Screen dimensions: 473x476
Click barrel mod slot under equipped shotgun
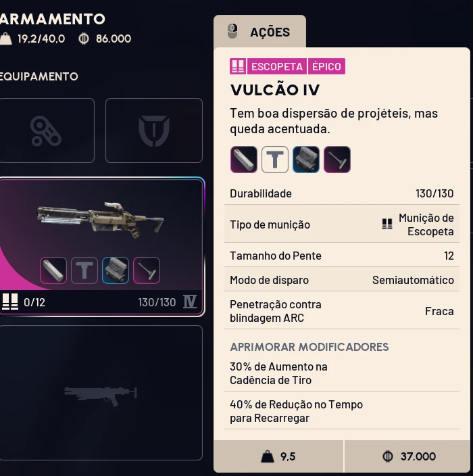click(x=53, y=270)
